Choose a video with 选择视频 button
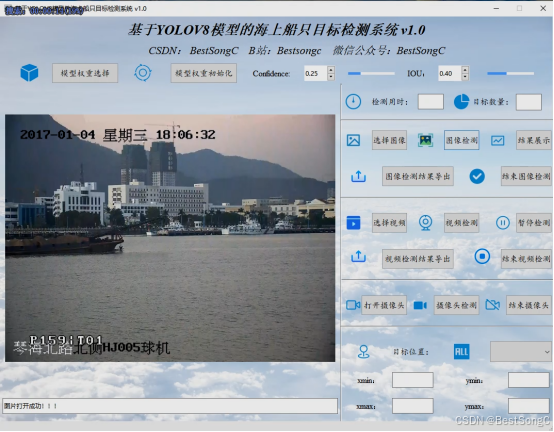The width and height of the screenshot is (554, 432). [x=389, y=223]
